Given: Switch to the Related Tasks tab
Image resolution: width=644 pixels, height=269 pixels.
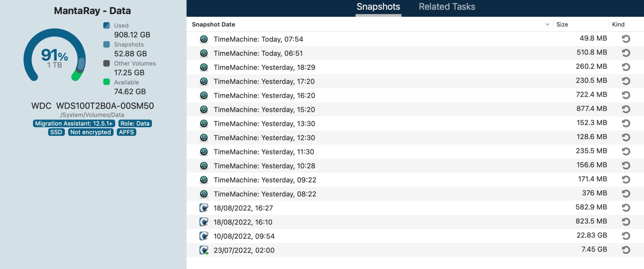Looking at the screenshot, I should point(447,7).
